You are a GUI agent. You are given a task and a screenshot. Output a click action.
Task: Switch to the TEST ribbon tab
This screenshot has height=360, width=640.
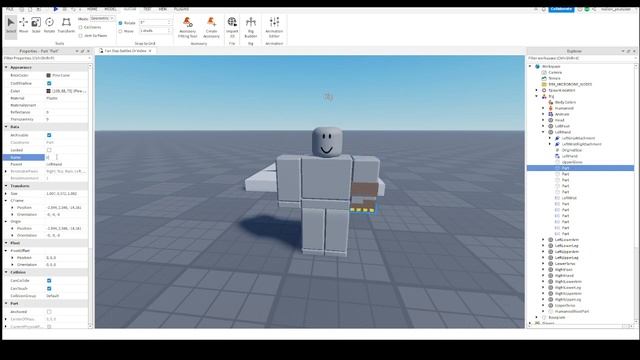tap(147, 9)
